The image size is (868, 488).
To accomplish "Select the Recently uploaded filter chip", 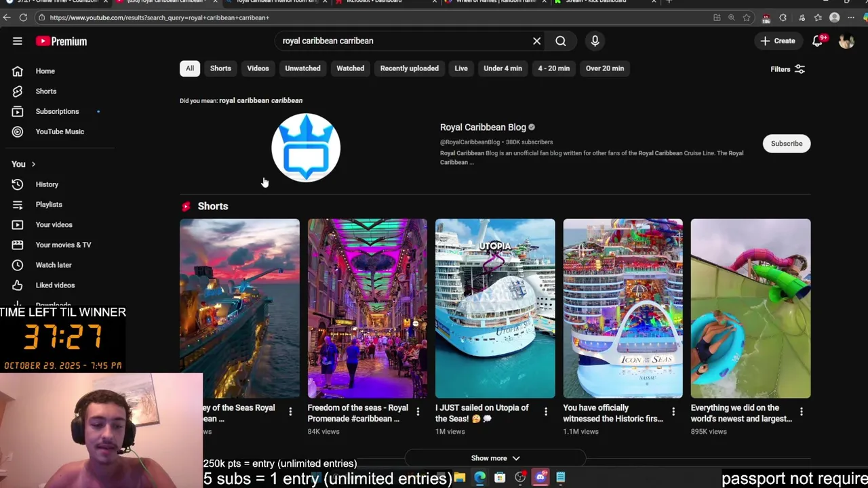I will pos(410,68).
